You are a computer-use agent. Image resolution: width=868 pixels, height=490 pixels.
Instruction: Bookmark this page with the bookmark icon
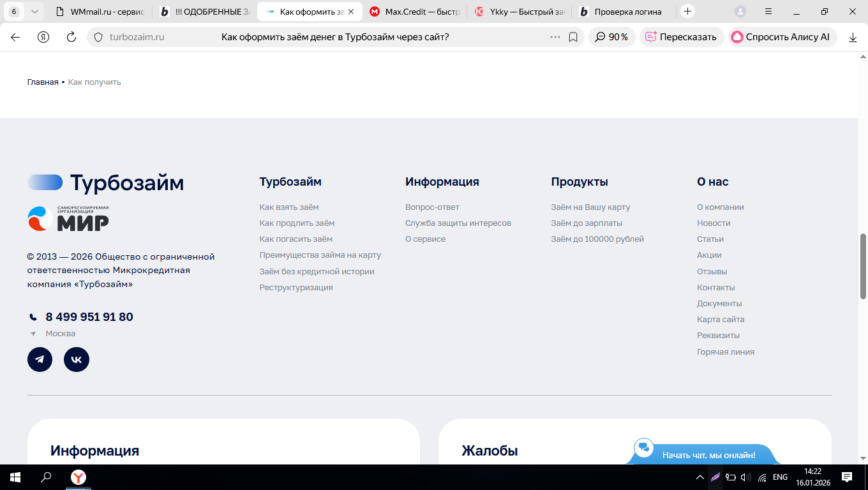[x=573, y=37]
